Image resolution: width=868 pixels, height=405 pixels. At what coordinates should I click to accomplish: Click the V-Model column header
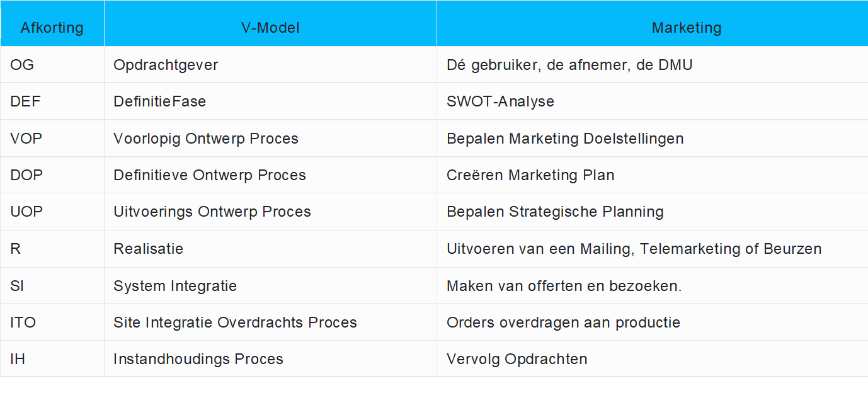tap(270, 28)
